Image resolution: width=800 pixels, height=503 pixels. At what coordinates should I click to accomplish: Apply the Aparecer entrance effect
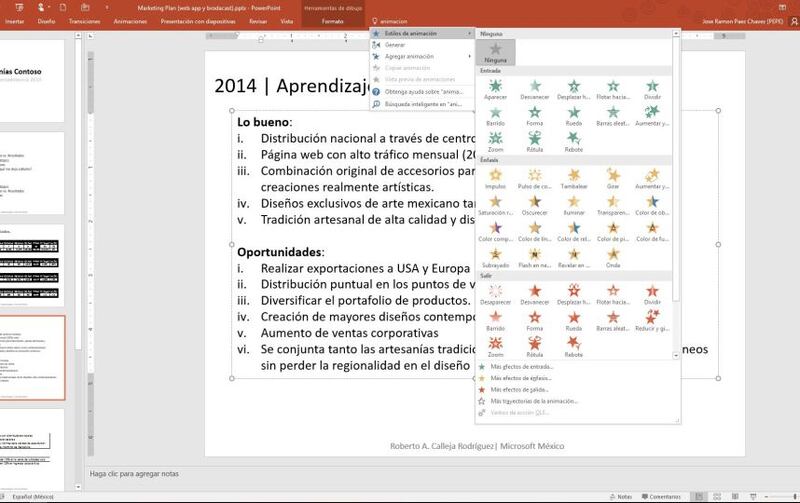[x=495, y=90]
